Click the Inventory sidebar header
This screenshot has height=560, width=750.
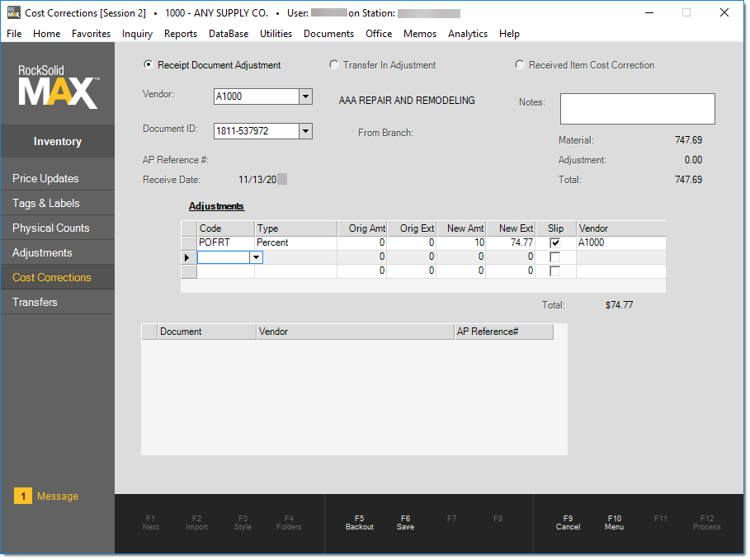(58, 142)
